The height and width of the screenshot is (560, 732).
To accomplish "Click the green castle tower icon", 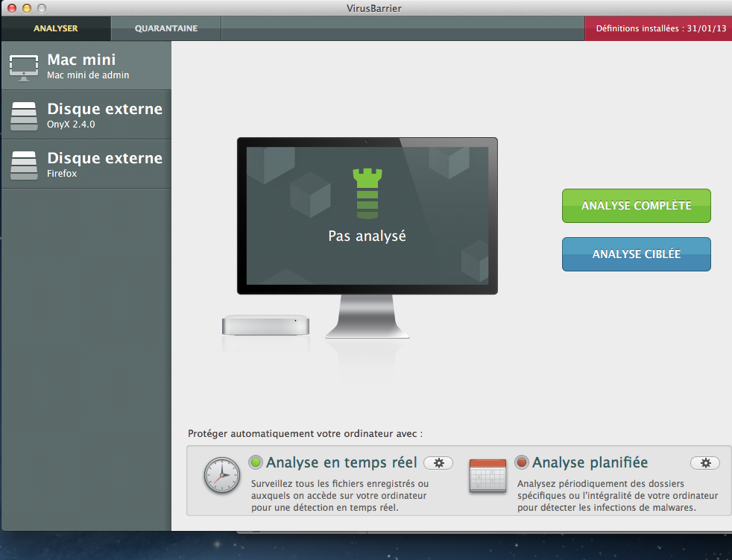I will (x=367, y=193).
